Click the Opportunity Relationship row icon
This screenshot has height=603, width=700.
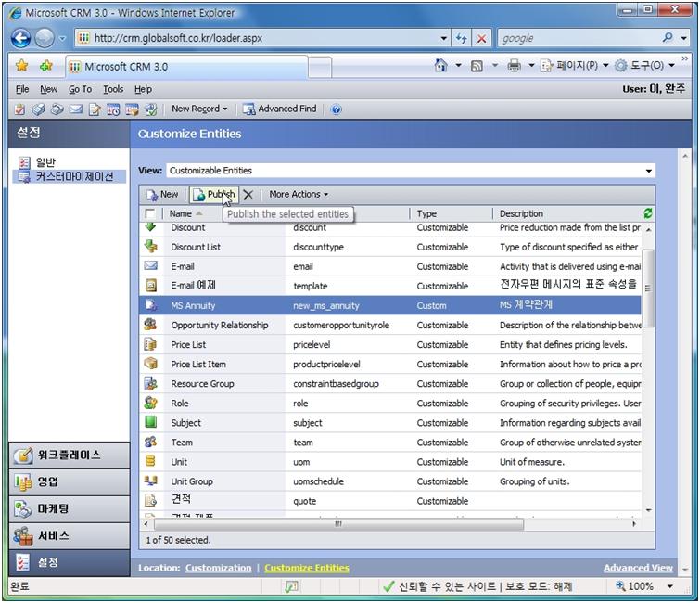click(150, 325)
